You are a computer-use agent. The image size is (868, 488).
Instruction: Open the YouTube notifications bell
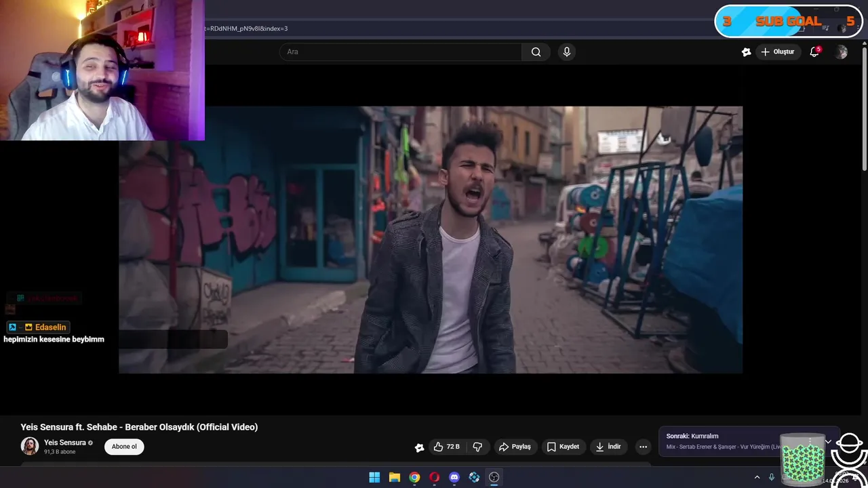pyautogui.click(x=814, y=52)
